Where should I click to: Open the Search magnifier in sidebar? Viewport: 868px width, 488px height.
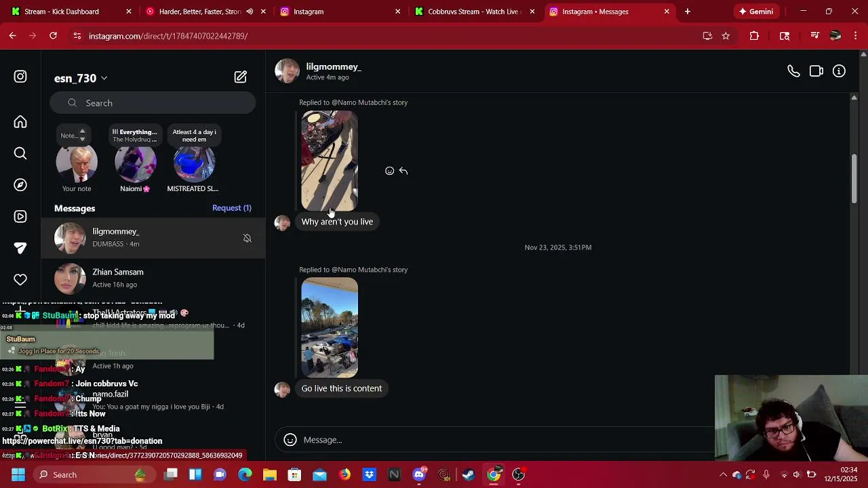20,153
